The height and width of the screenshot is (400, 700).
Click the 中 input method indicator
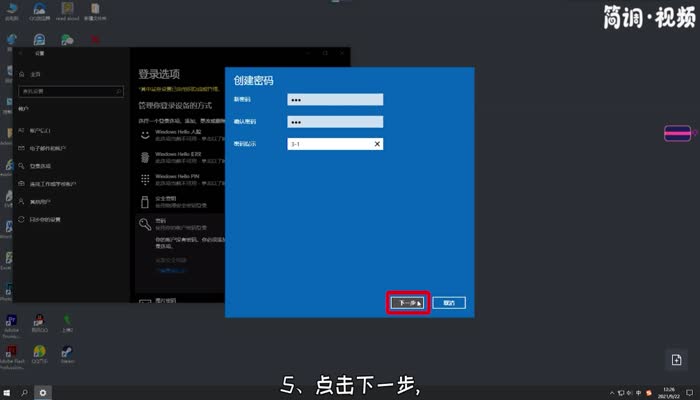[x=638, y=393]
